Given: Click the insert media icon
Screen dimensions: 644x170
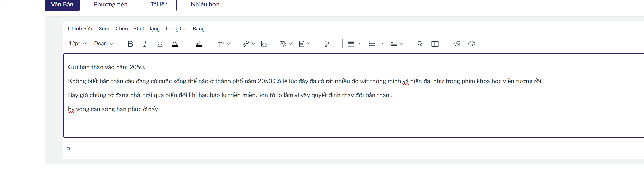Looking at the screenshot, I should click(283, 44).
